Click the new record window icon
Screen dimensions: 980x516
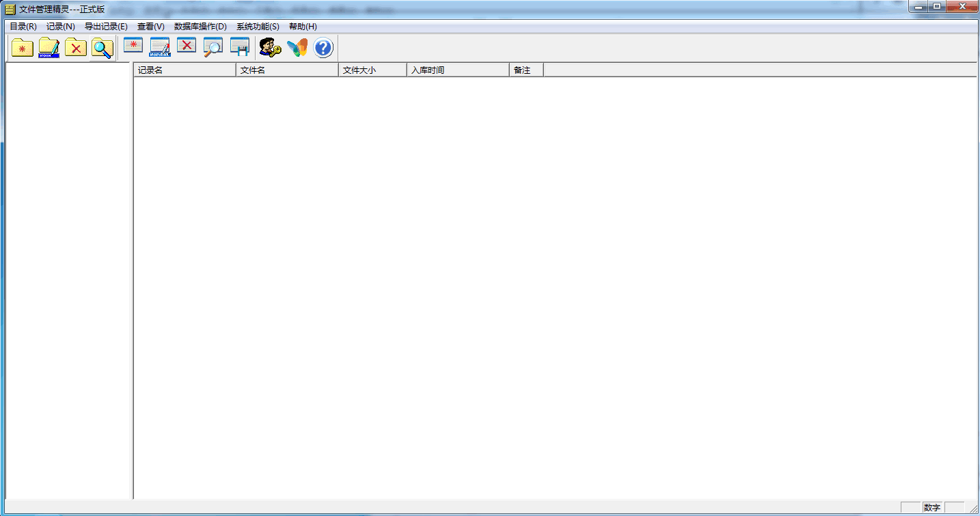[x=133, y=46]
